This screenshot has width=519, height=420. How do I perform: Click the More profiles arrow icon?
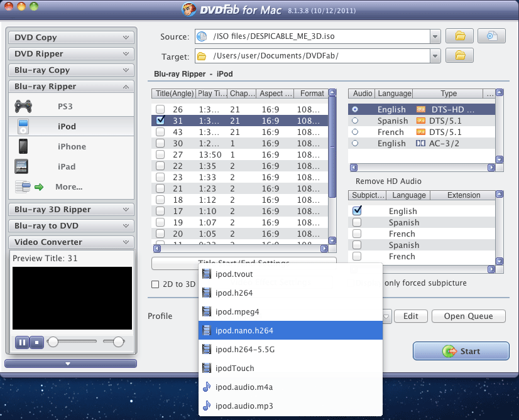(x=39, y=187)
